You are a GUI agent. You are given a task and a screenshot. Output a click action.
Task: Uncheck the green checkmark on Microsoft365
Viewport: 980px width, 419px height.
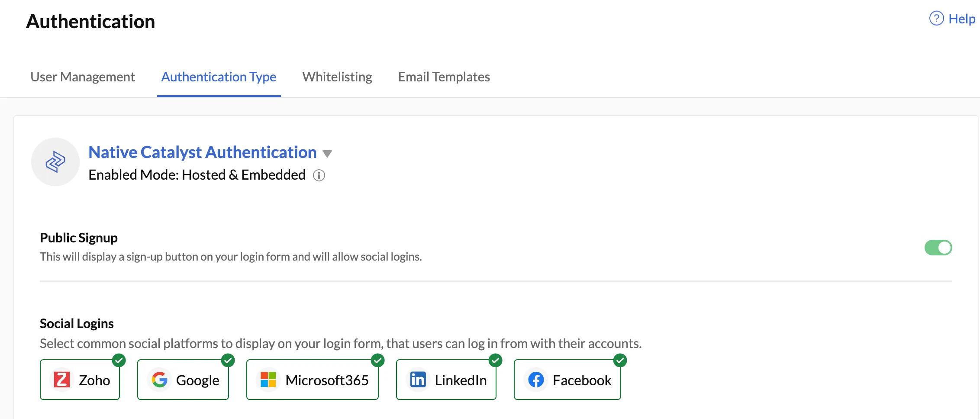(377, 360)
